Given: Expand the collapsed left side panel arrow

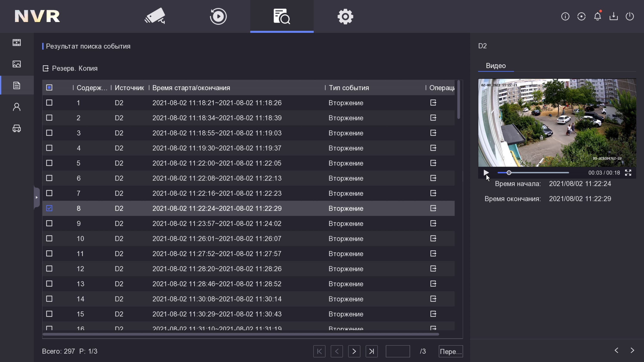Looking at the screenshot, I should pos(36,197).
